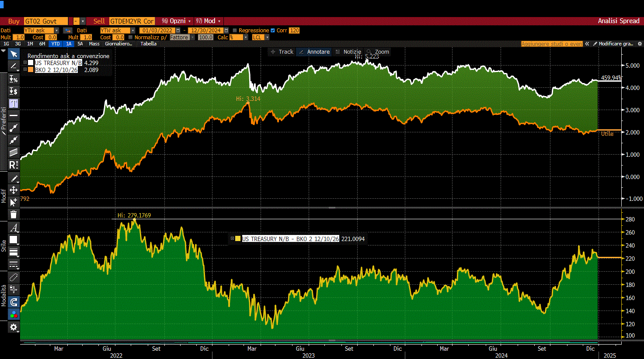Open the font style A tool
Viewport: 644px width, 359px height.
pos(14,228)
